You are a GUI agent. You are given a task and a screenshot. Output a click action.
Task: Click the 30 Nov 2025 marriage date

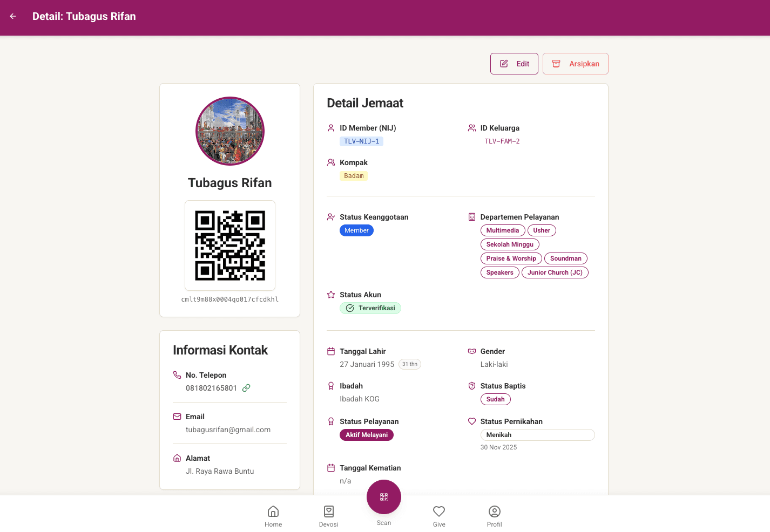498,447
